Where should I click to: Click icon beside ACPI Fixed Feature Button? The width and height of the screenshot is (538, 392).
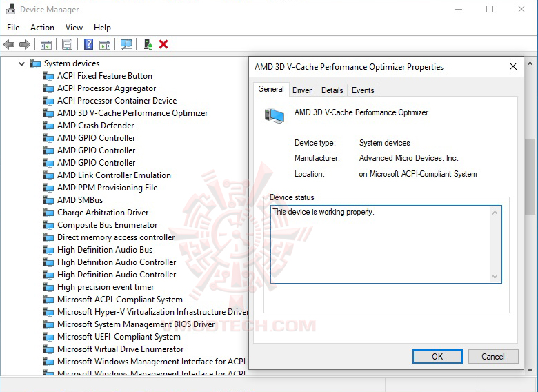point(48,76)
